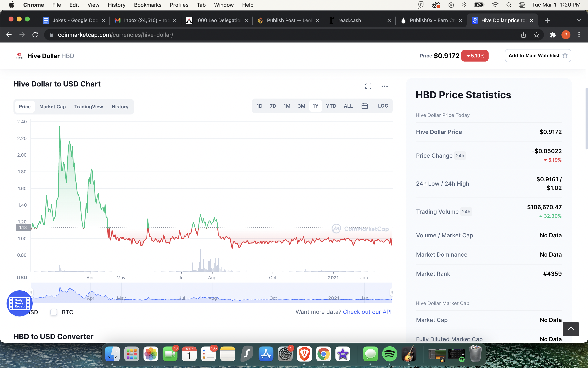Screen dimensions: 588x368
Task: Open a new browser tab
Action: click(547, 20)
